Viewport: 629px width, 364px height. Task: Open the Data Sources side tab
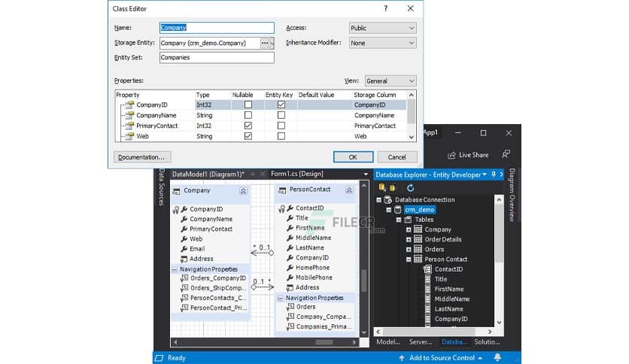(x=161, y=187)
